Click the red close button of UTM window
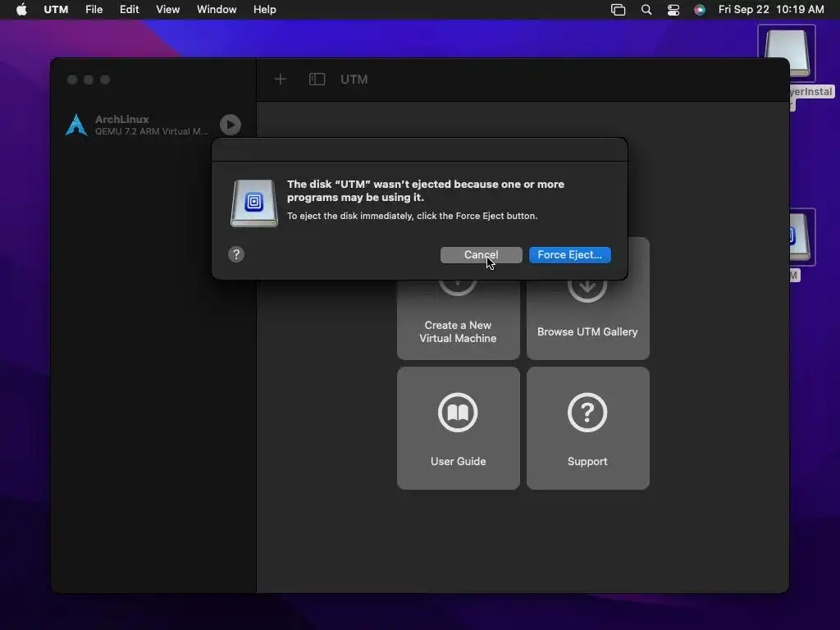 point(72,80)
